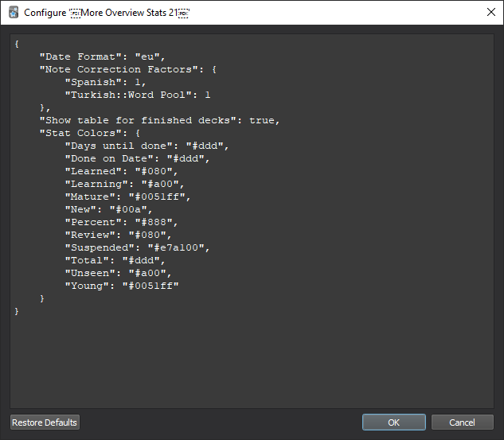Click the "Mature" color key
This screenshot has width=504, height=440.
(91, 197)
